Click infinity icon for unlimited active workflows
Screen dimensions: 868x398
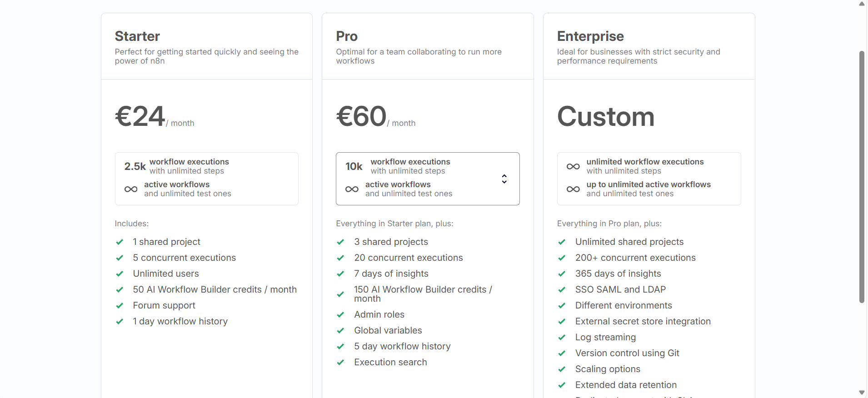[573, 189]
